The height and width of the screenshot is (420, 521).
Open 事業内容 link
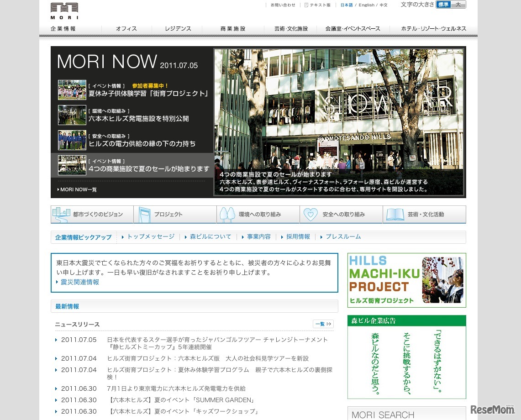(x=259, y=236)
